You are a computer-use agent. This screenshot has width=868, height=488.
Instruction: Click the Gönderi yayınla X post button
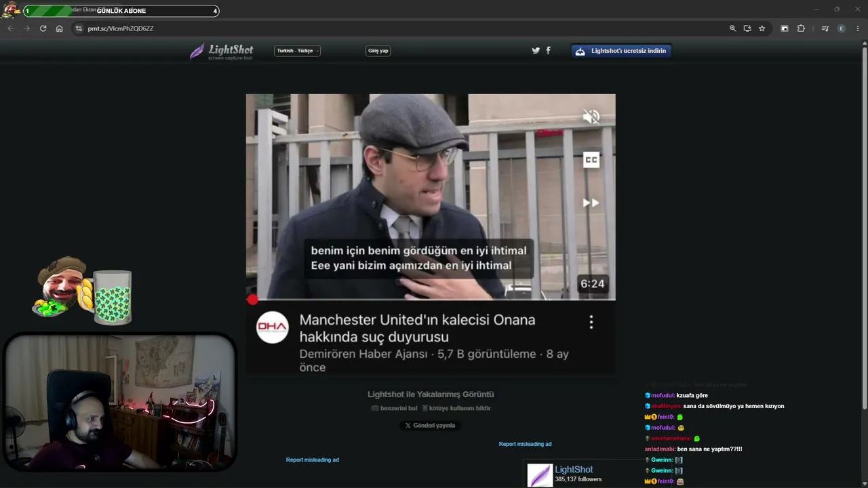tap(430, 426)
